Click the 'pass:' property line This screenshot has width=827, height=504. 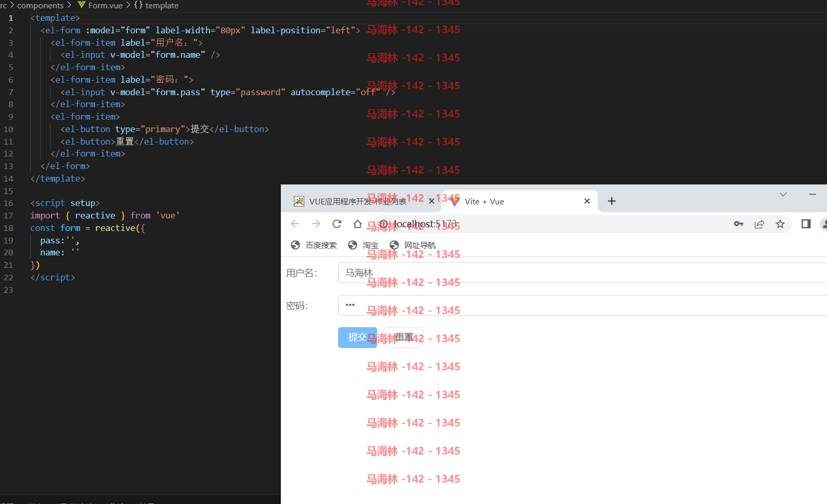click(60, 240)
